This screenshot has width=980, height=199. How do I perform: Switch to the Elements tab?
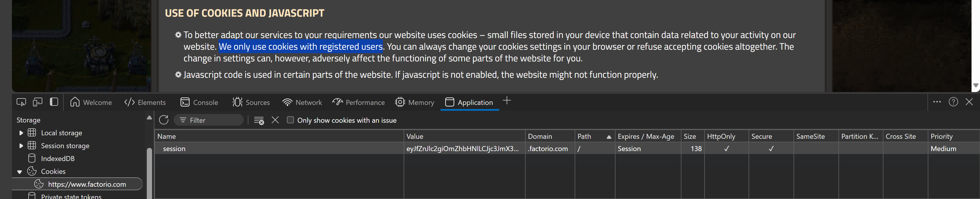145,102
